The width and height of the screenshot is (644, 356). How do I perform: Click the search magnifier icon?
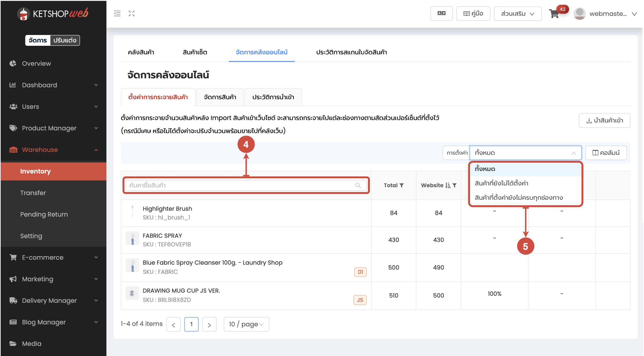(x=358, y=185)
